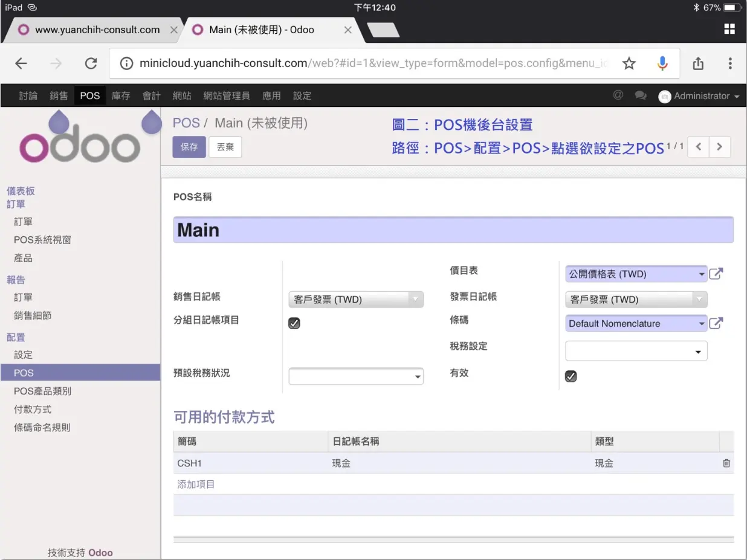Open the 銷售 top menu

pyautogui.click(x=59, y=95)
